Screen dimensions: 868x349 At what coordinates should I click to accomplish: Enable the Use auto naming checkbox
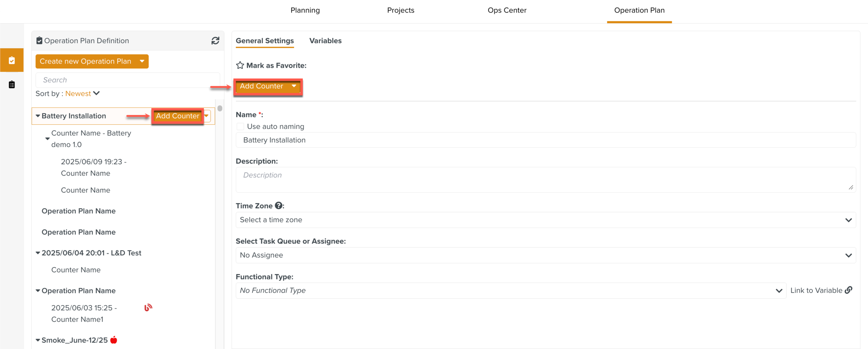pos(240,127)
